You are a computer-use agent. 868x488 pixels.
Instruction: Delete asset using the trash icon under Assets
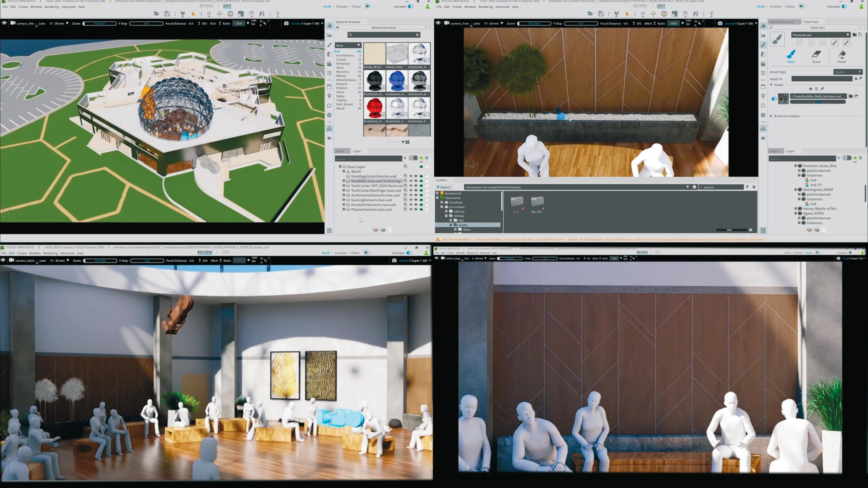pos(816,89)
